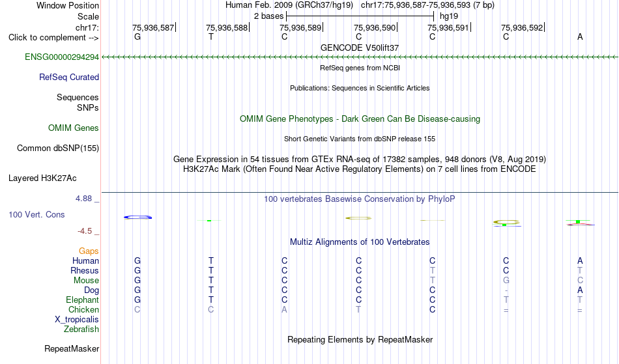Open the 100 Vert. Cons track label

[36, 214]
